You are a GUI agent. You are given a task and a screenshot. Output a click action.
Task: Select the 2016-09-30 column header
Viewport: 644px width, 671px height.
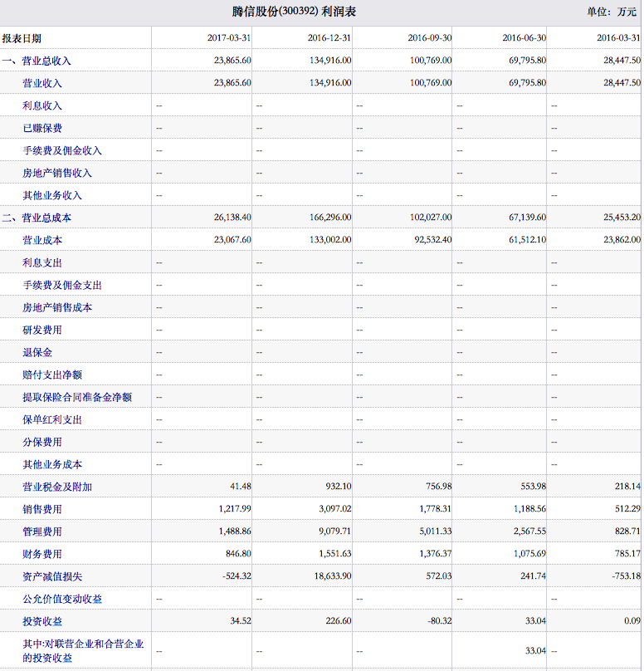pos(429,37)
